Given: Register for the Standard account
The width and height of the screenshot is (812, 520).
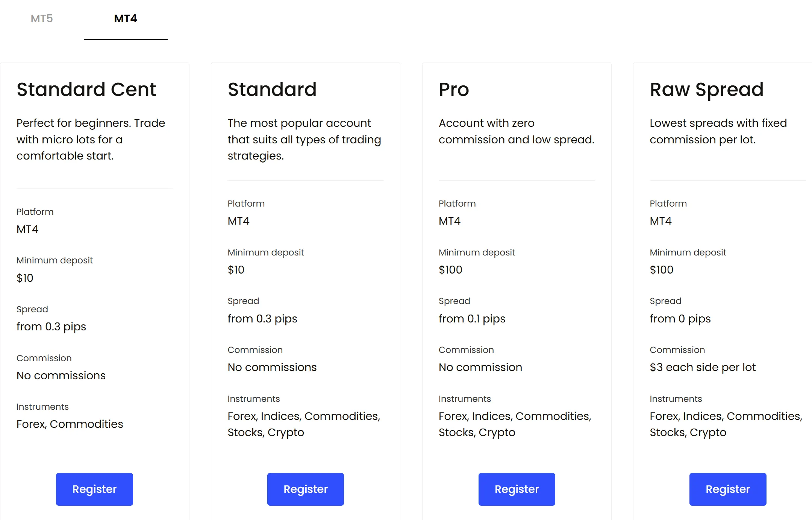Looking at the screenshot, I should (306, 489).
